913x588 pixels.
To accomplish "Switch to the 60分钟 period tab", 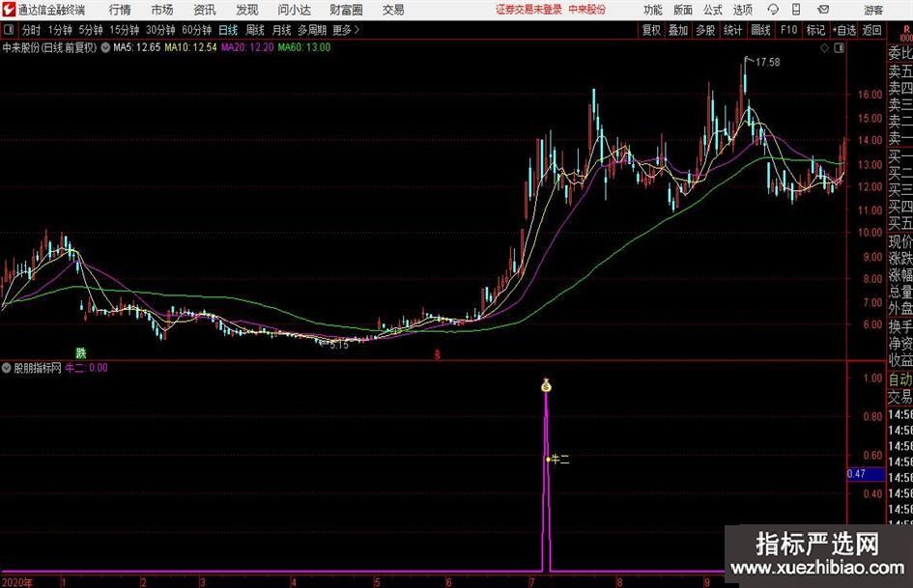I will [197, 30].
